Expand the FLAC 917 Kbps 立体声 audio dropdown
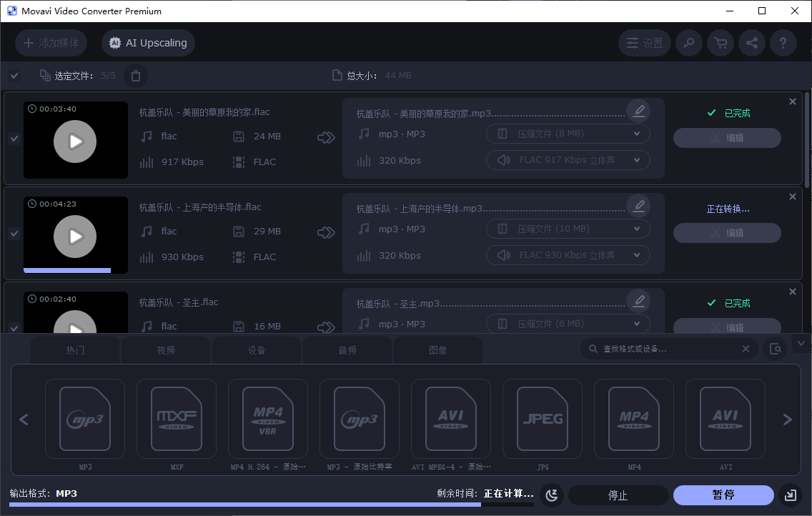 pos(568,159)
